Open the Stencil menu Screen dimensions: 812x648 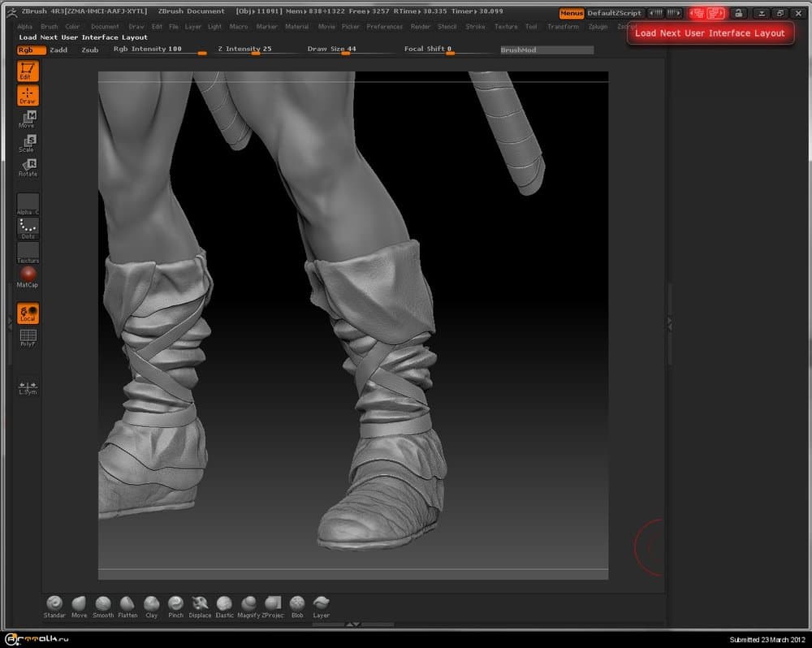pyautogui.click(x=447, y=27)
